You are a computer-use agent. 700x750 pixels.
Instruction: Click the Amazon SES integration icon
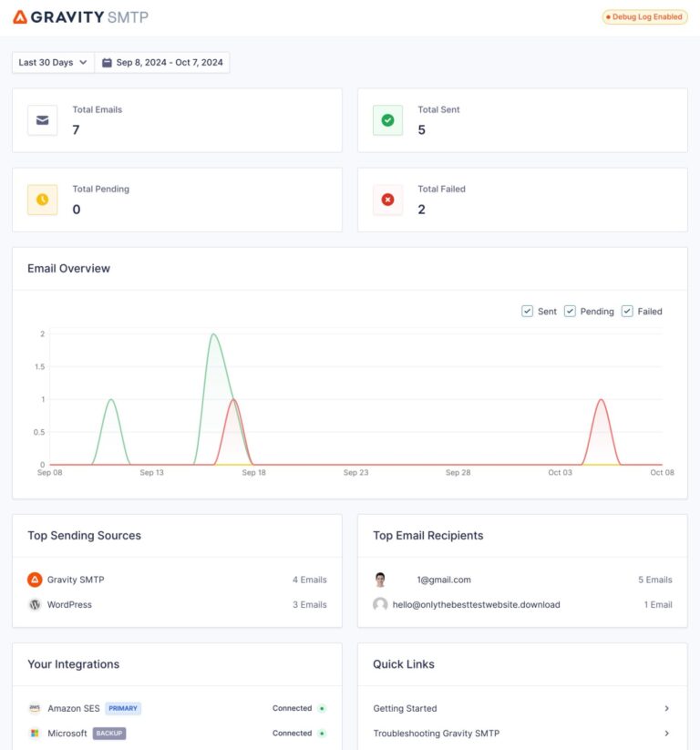click(x=35, y=708)
